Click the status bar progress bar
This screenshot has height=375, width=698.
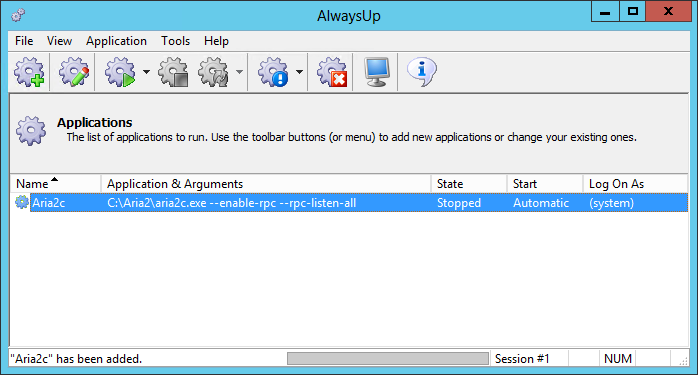(388, 359)
